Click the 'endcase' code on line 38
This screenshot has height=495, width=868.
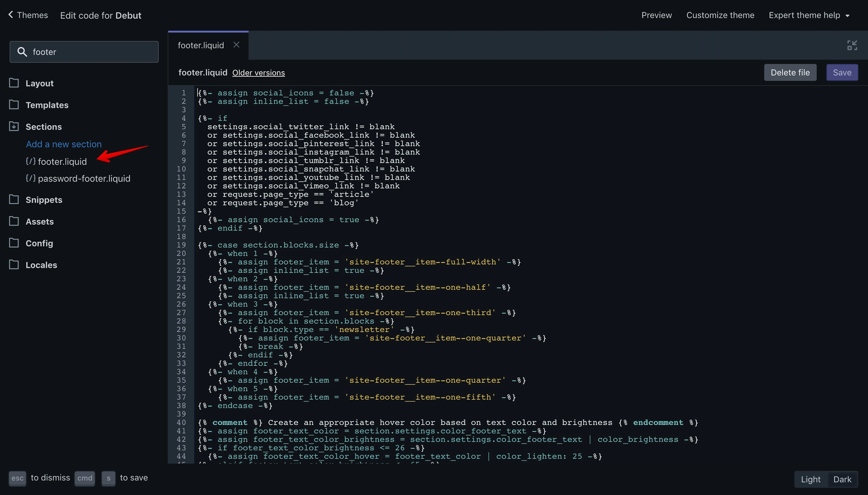click(235, 406)
